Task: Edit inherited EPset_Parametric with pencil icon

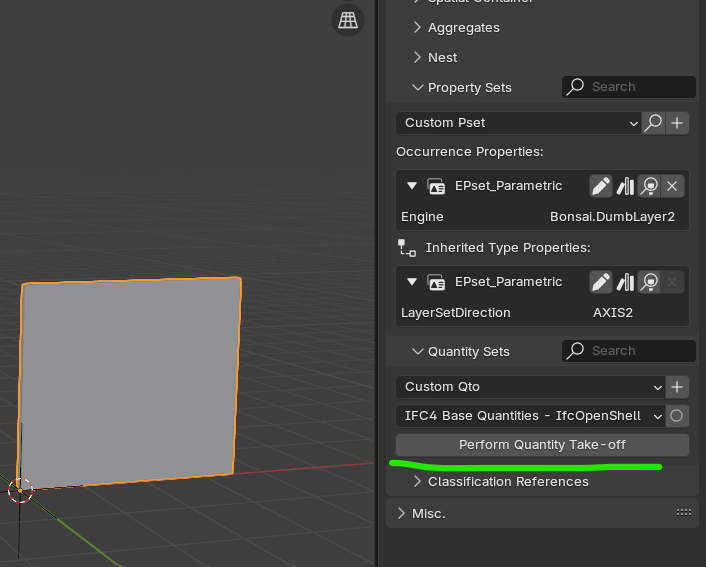Action: [601, 282]
